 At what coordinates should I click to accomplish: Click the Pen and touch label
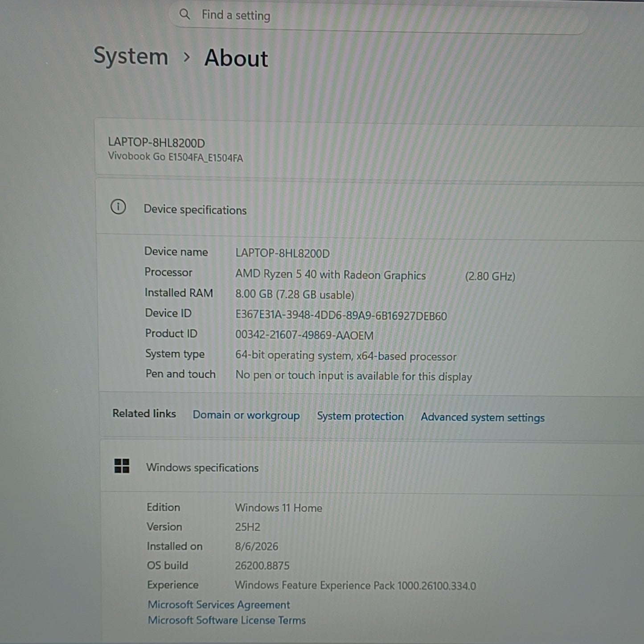[x=180, y=374]
